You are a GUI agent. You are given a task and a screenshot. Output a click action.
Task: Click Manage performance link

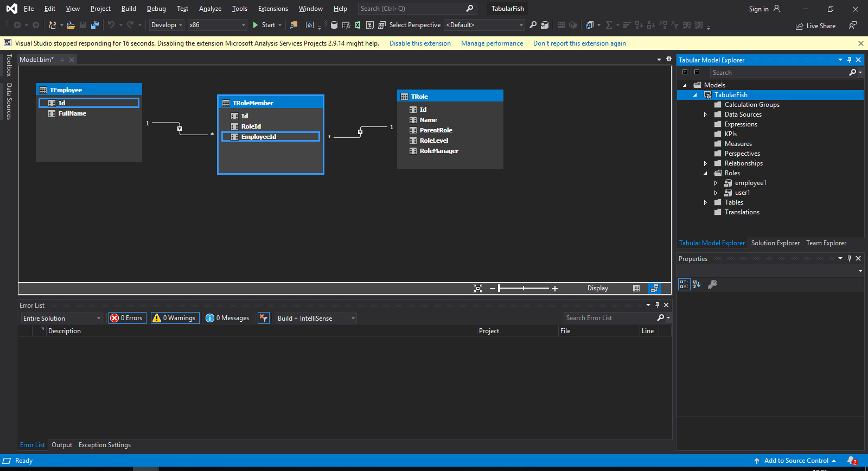[492, 43]
